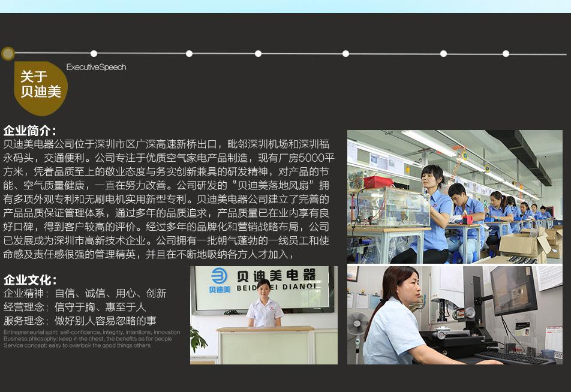Select the fifth white timeline dot
This screenshot has height=392, width=571.
click(x=443, y=54)
